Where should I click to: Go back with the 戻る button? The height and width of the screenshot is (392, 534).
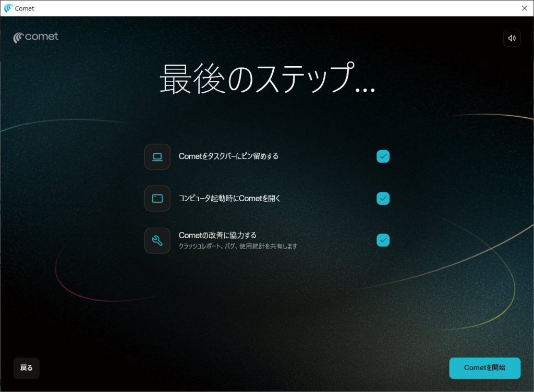26,368
